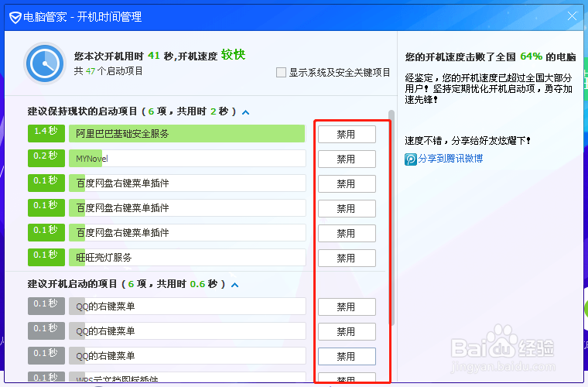Enable 显示系统及安全关键项目 checkbox
The height and width of the screenshot is (387, 588).
click(281, 73)
